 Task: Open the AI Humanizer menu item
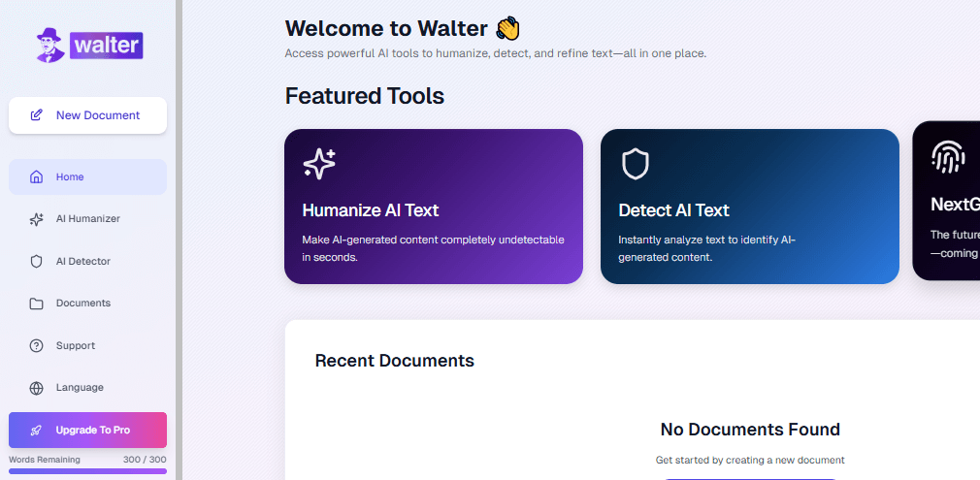point(87,219)
